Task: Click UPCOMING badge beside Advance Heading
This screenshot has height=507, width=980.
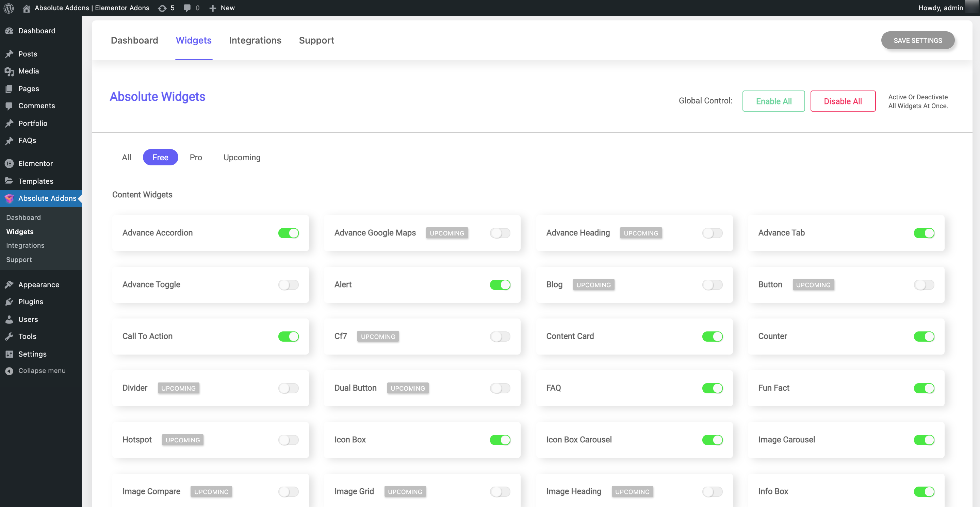Action: (641, 233)
